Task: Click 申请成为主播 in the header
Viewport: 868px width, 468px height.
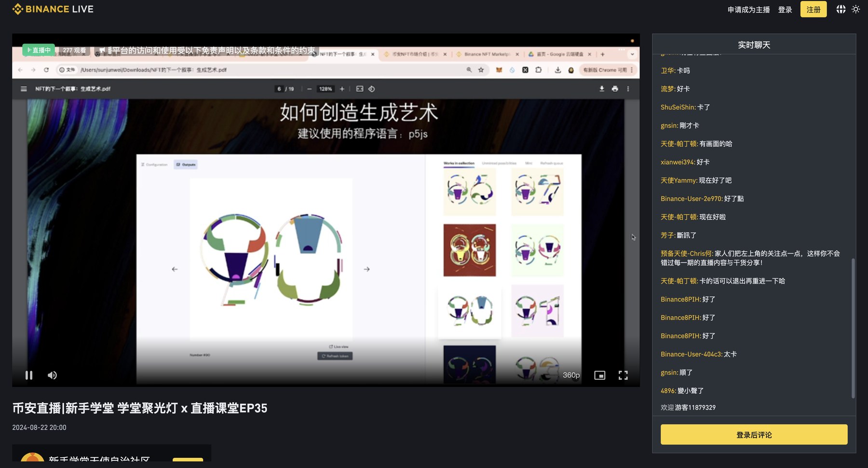Action: click(x=748, y=10)
